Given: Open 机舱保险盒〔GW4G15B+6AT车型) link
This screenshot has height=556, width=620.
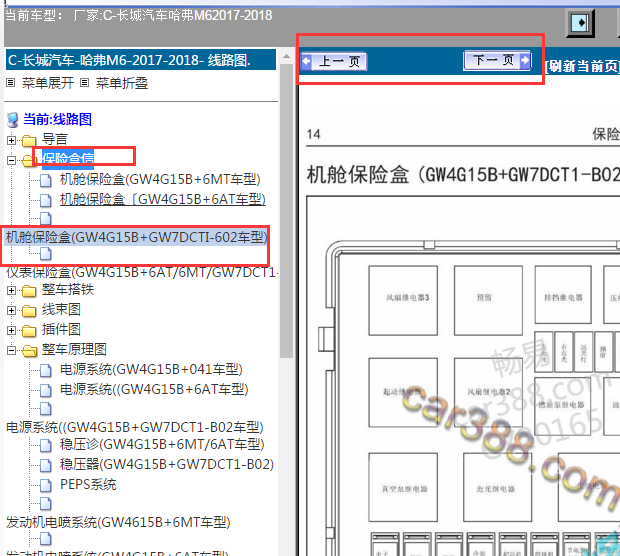Looking at the screenshot, I should click(163, 199).
